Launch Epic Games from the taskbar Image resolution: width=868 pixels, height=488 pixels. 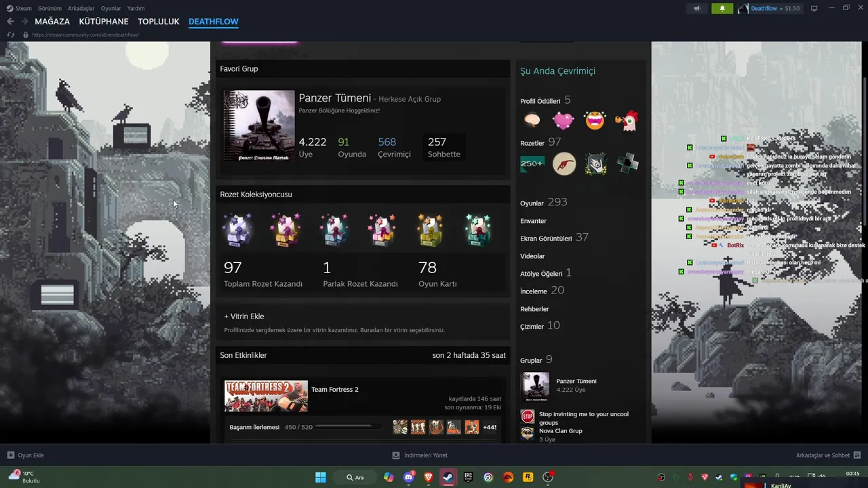point(468,477)
